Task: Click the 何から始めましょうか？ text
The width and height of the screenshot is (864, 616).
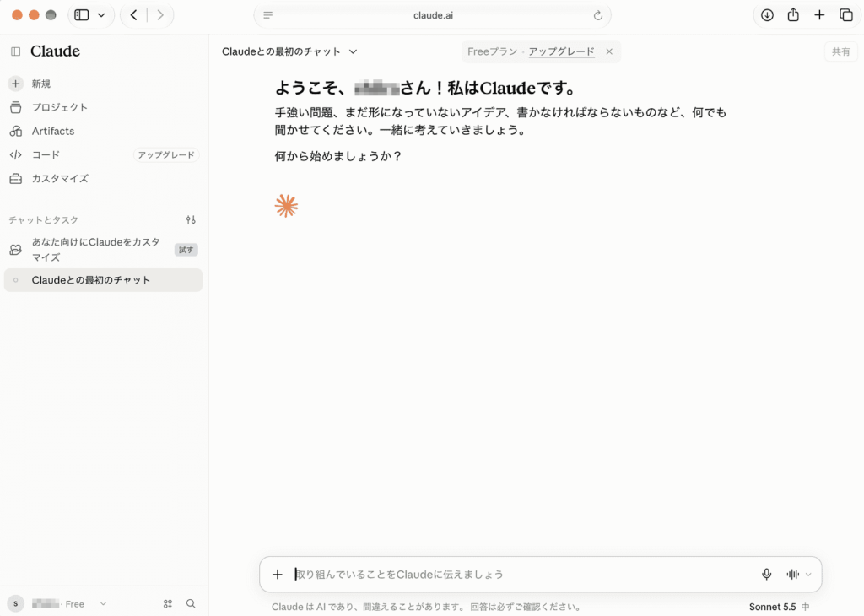Action: 338,156
